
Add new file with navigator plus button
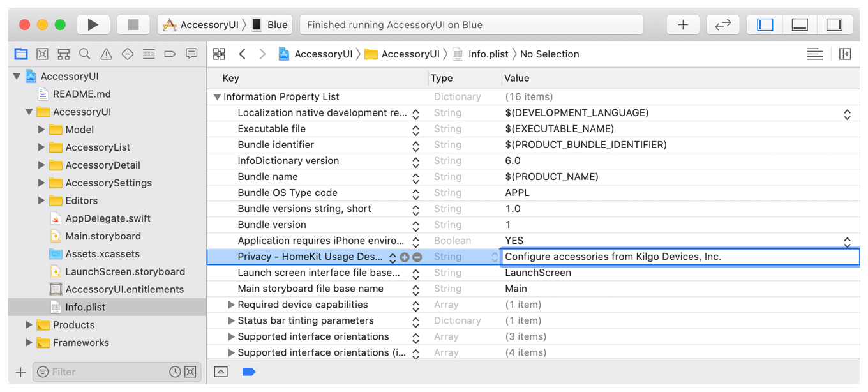tap(20, 372)
